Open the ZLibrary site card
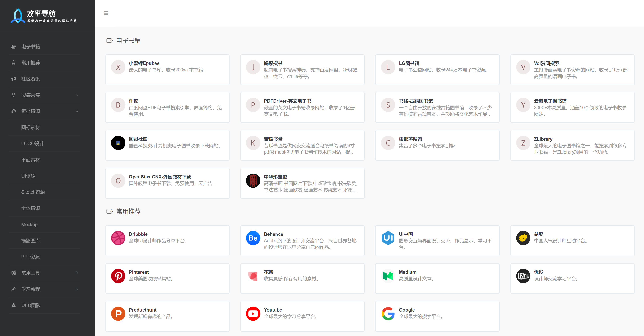Image resolution: width=644 pixels, height=336 pixels. (x=572, y=145)
